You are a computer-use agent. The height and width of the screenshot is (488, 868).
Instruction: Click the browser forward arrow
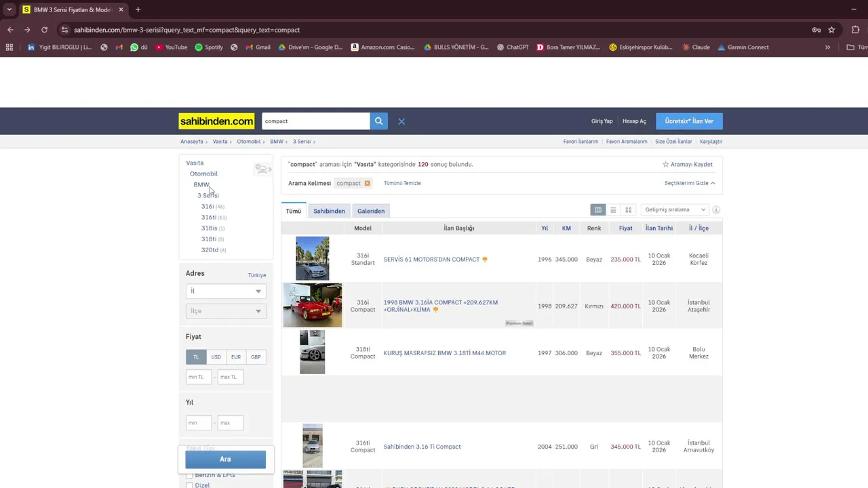[27, 30]
